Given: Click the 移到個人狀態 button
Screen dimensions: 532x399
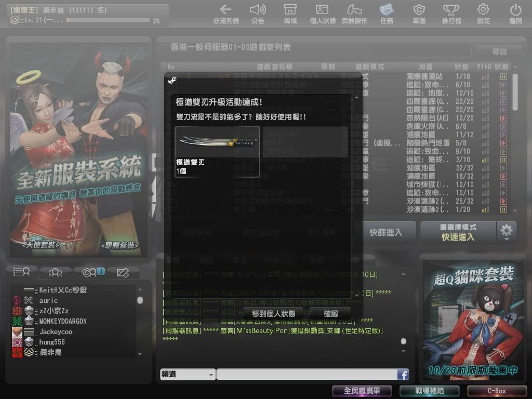Looking at the screenshot, I should click(273, 313).
